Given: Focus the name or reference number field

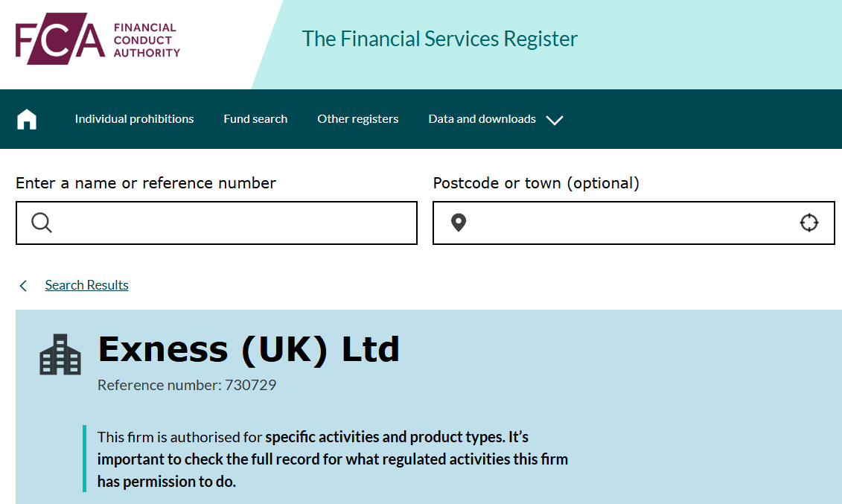Looking at the screenshot, I should pos(231,223).
